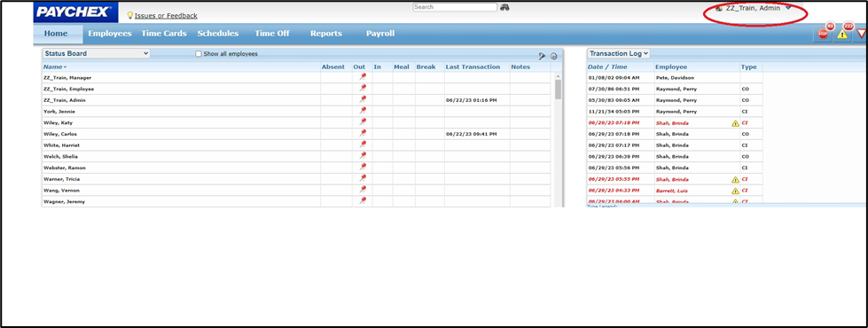The width and height of the screenshot is (868, 328).
Task: Open the Transaction Log dropdown
Action: (x=618, y=54)
